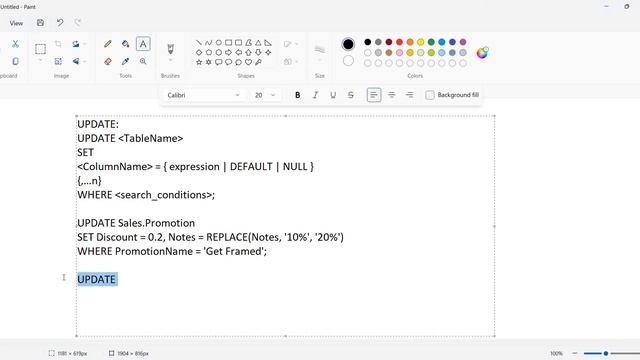This screenshot has height=360, width=640.
Task: Select the Fill bucket tool
Action: [125, 44]
